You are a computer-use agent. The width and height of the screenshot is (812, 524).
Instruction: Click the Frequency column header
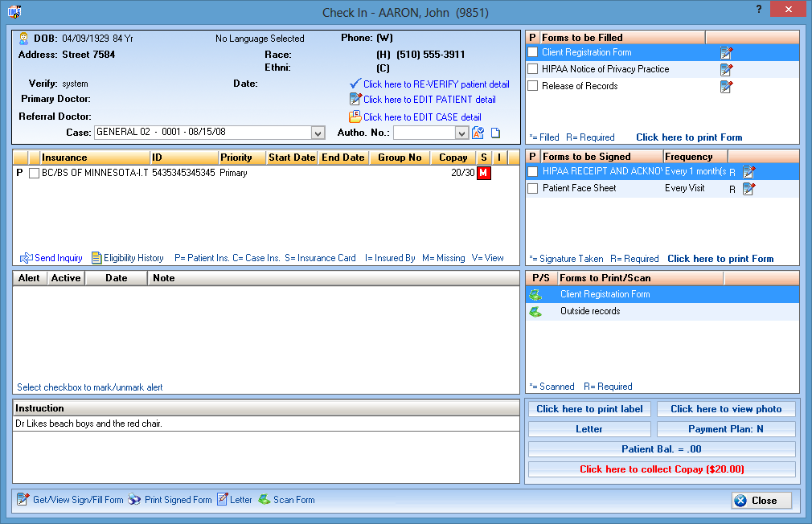coord(695,157)
